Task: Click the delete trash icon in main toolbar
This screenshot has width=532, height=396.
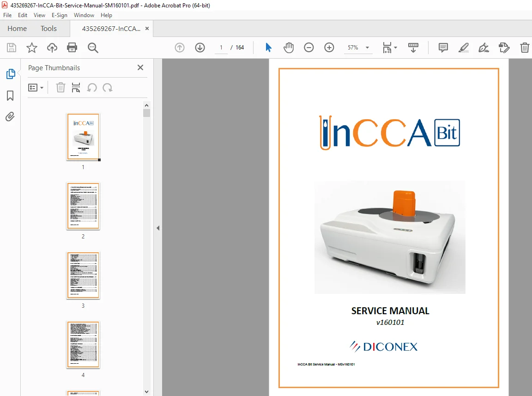Action: coord(525,48)
